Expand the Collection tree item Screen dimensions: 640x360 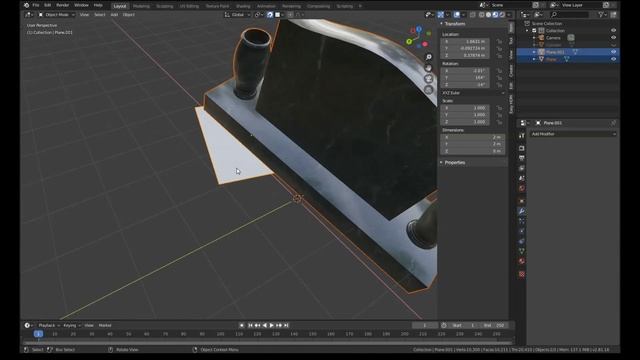coord(527,31)
